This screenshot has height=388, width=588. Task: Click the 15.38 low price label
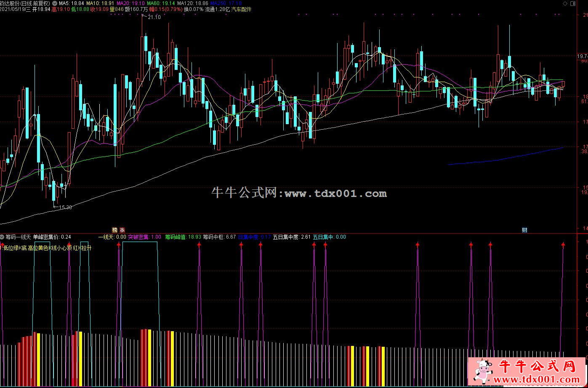pyautogui.click(x=65, y=207)
